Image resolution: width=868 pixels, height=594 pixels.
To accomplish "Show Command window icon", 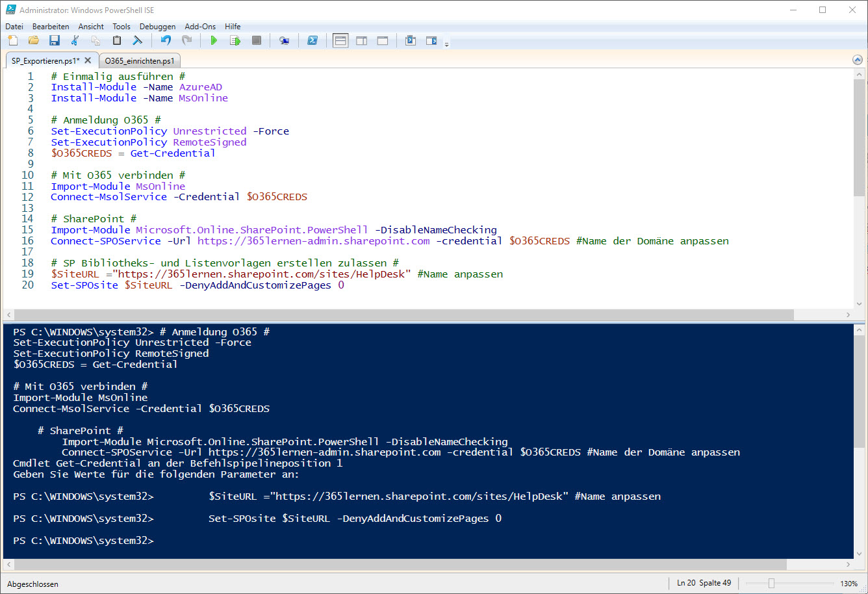I will click(411, 40).
